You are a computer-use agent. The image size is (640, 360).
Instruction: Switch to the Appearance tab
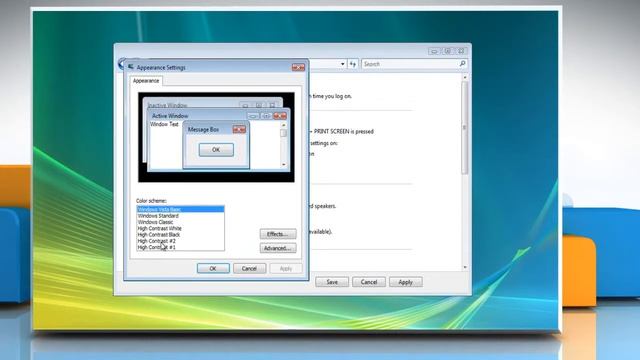pos(146,81)
